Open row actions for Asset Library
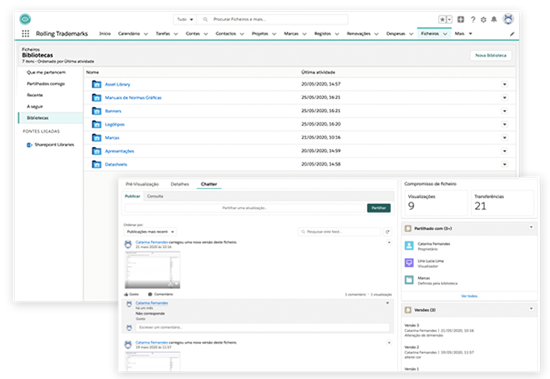This screenshot has width=550, height=379. pos(504,84)
